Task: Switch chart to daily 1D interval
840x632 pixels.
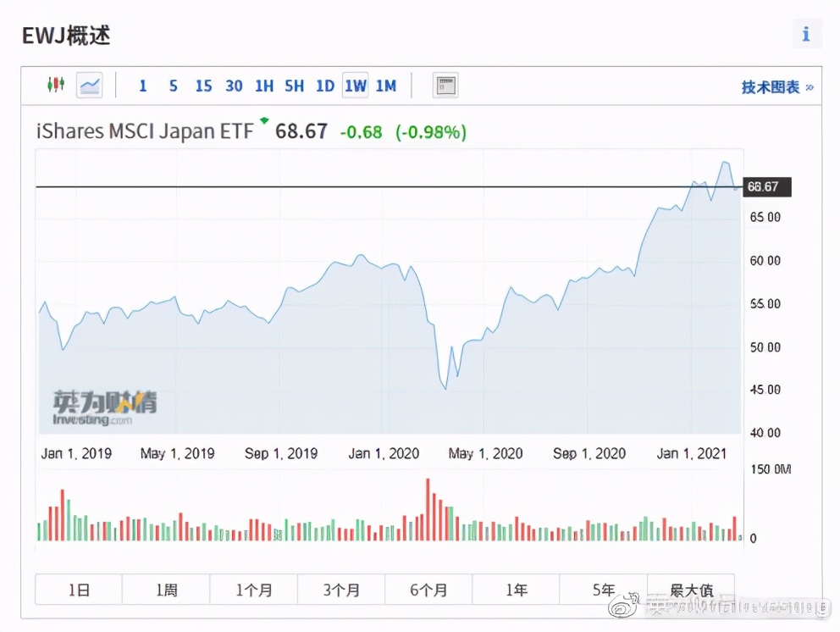Action: (325, 86)
